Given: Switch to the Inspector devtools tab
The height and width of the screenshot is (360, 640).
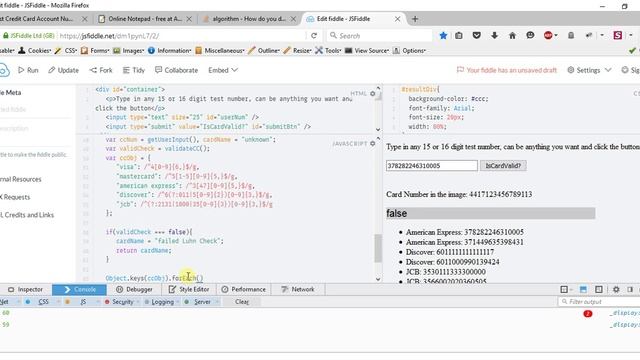Looking at the screenshot, I should tap(25, 289).
